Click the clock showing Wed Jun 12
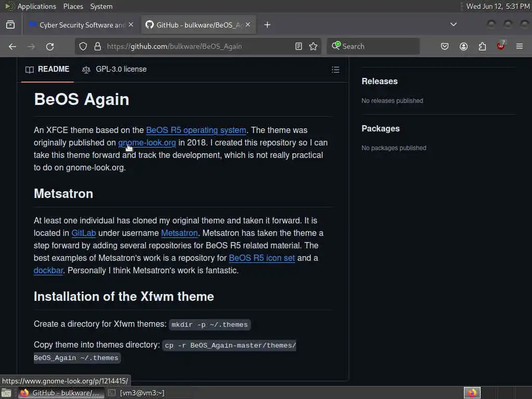Image resolution: width=532 pixels, height=399 pixels. pos(497,6)
